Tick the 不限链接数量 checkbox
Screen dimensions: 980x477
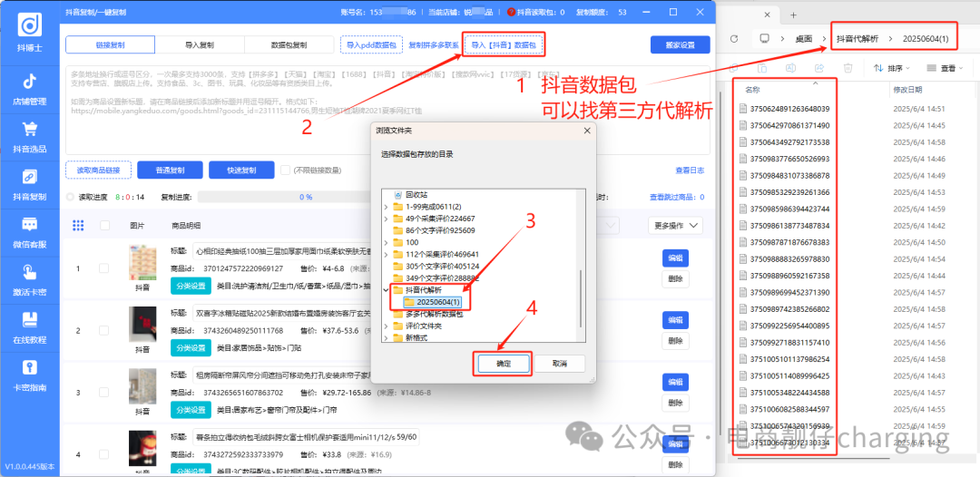pos(285,170)
